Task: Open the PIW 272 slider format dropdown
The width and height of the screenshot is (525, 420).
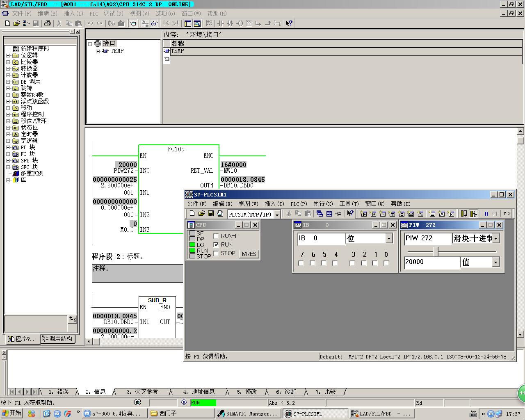Action: (496, 238)
